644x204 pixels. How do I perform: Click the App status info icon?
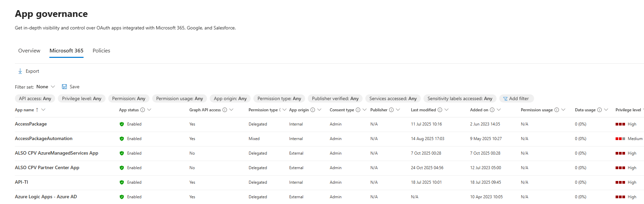(x=143, y=110)
